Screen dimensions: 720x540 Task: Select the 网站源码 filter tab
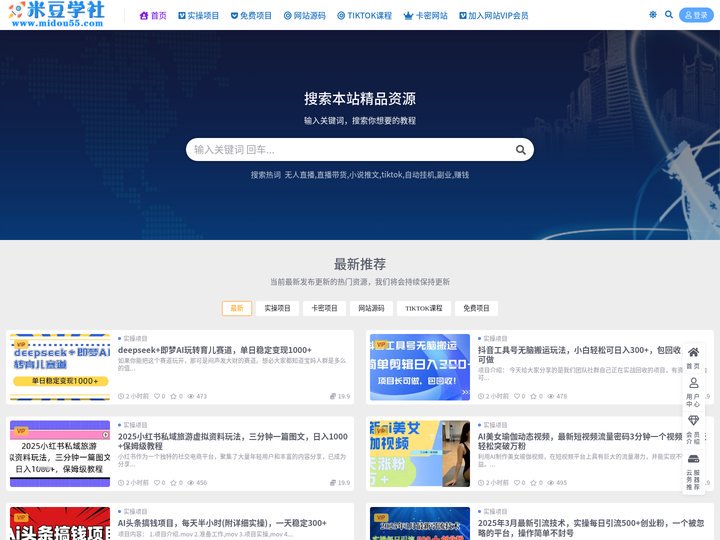click(371, 308)
